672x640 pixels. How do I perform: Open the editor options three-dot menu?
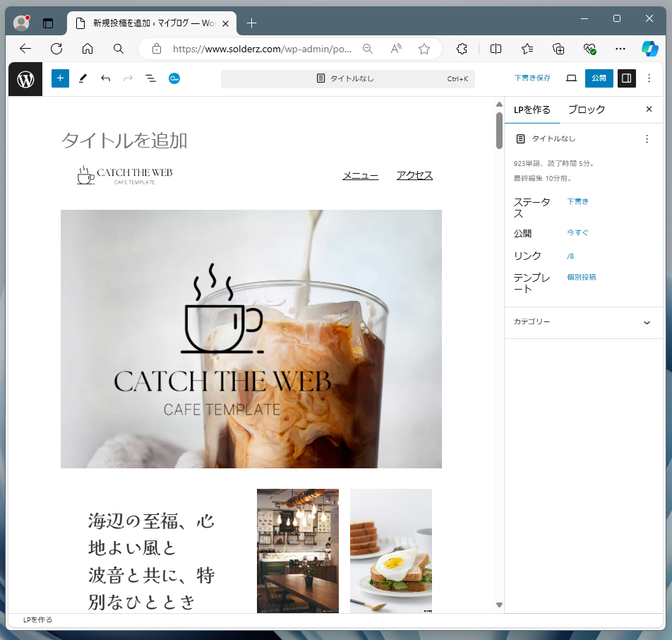pyautogui.click(x=649, y=78)
